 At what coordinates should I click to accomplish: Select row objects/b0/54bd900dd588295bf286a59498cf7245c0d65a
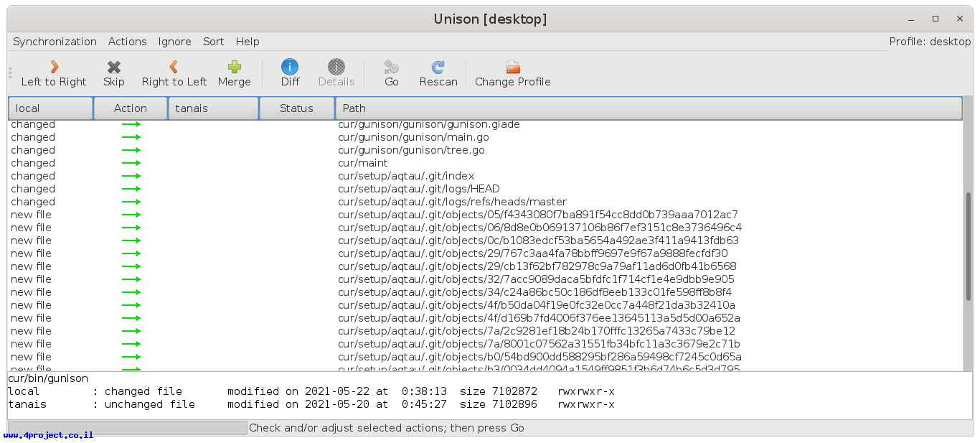point(486,357)
